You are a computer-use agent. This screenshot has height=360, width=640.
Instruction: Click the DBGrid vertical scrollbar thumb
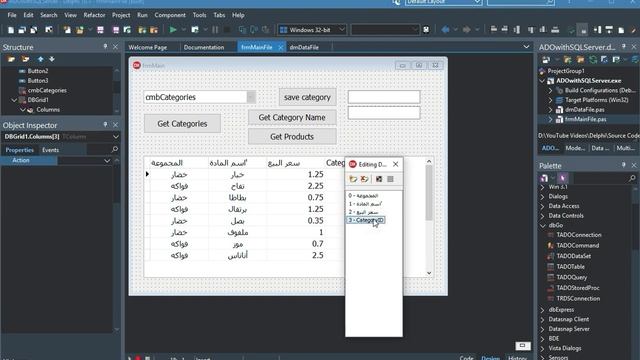(429, 192)
